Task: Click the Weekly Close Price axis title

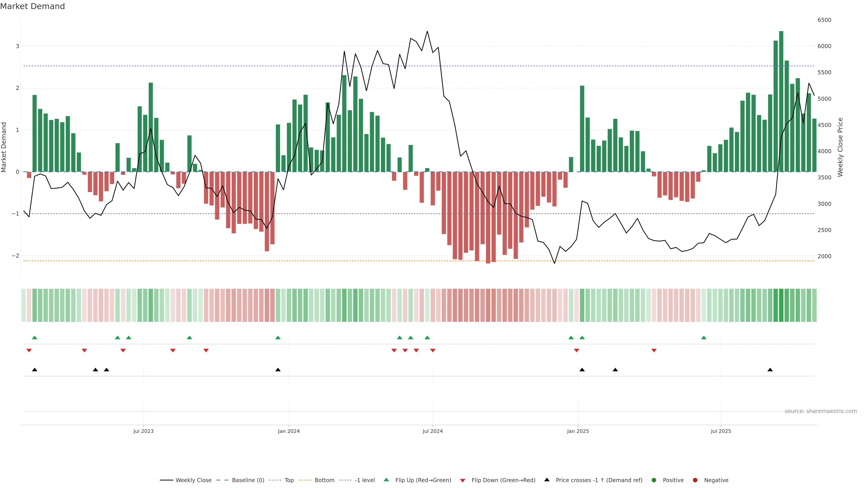Action: 840,147
